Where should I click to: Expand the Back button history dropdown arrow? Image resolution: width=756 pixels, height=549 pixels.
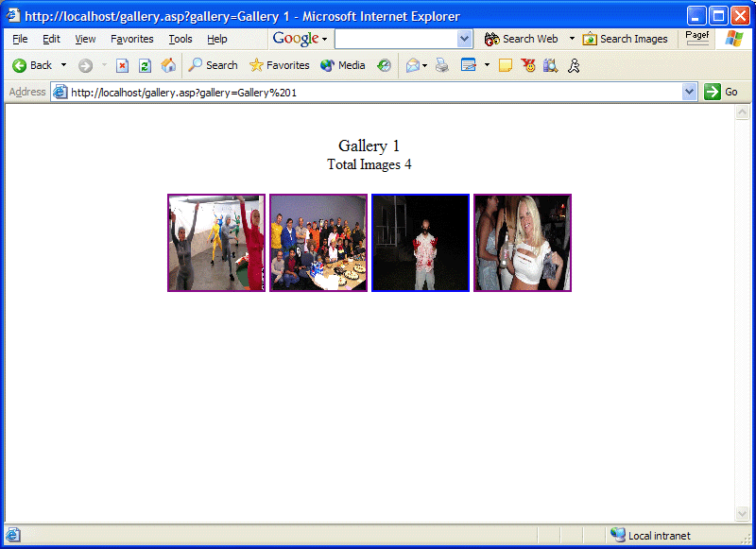coord(64,65)
